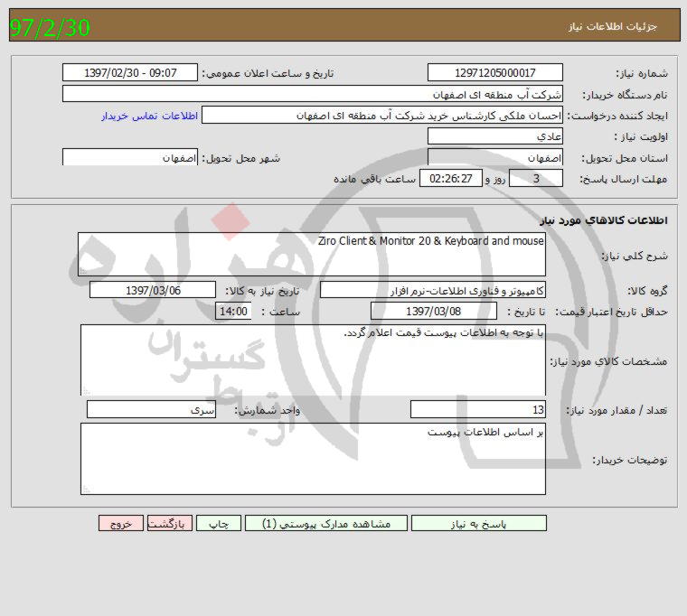Click the اولویت نیاز field showing عادی
This screenshot has width=687, height=616.
(x=494, y=136)
